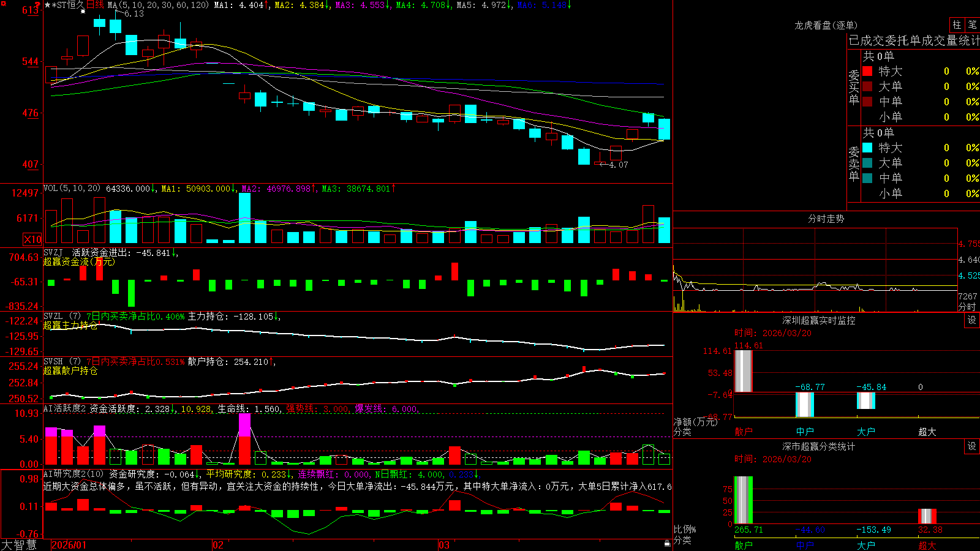Click the teal 中单 sell-order swatch

pos(867,178)
